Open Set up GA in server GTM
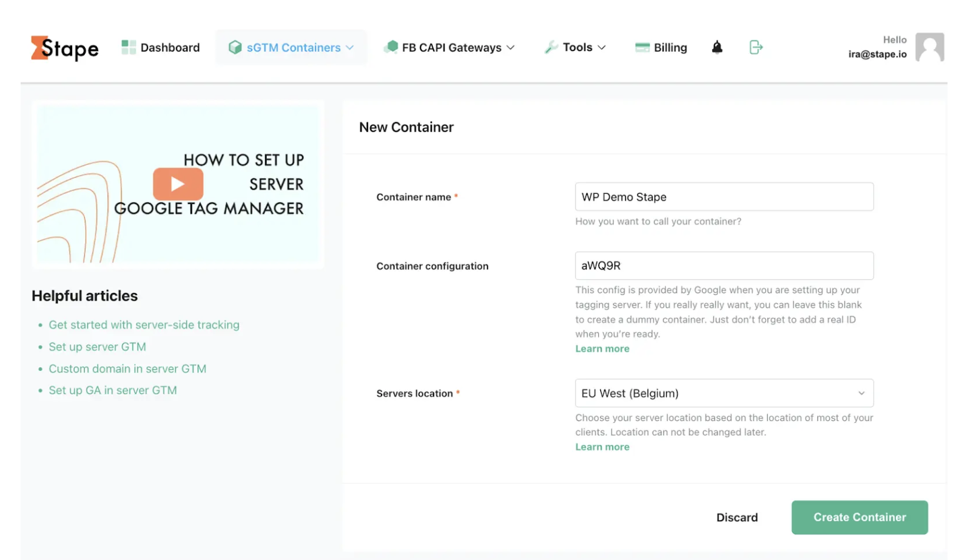 pyautogui.click(x=113, y=390)
